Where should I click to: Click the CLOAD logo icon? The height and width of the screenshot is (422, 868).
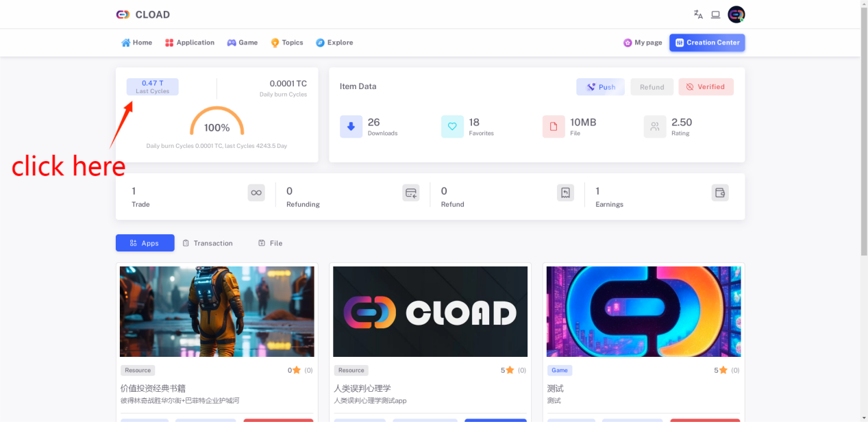(x=123, y=14)
